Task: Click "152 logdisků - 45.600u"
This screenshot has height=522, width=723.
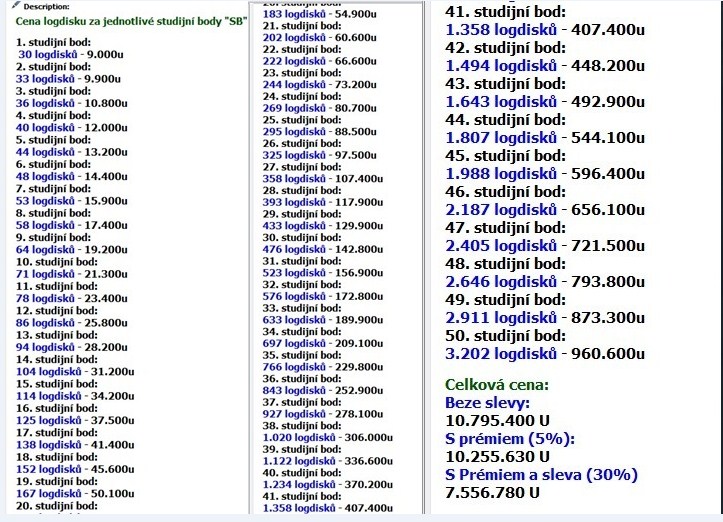Action: pos(75,470)
